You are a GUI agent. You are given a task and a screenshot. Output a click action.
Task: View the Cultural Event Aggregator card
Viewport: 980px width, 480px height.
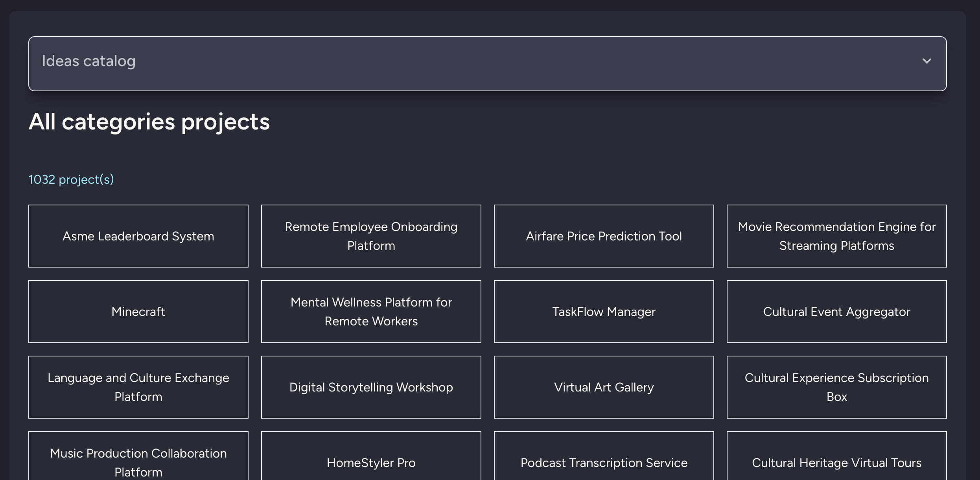[x=837, y=312]
